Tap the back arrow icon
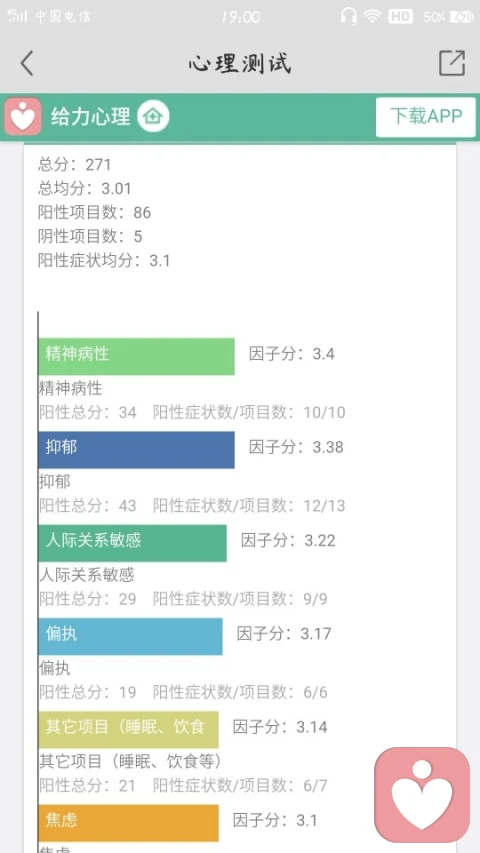Viewport: 480px width, 853px height. pos(27,63)
